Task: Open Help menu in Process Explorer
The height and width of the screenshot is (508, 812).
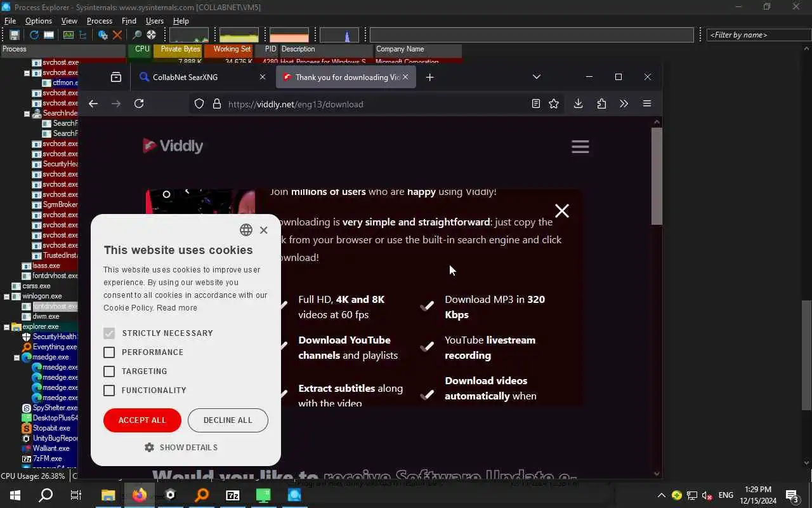Action: pyautogui.click(x=181, y=21)
